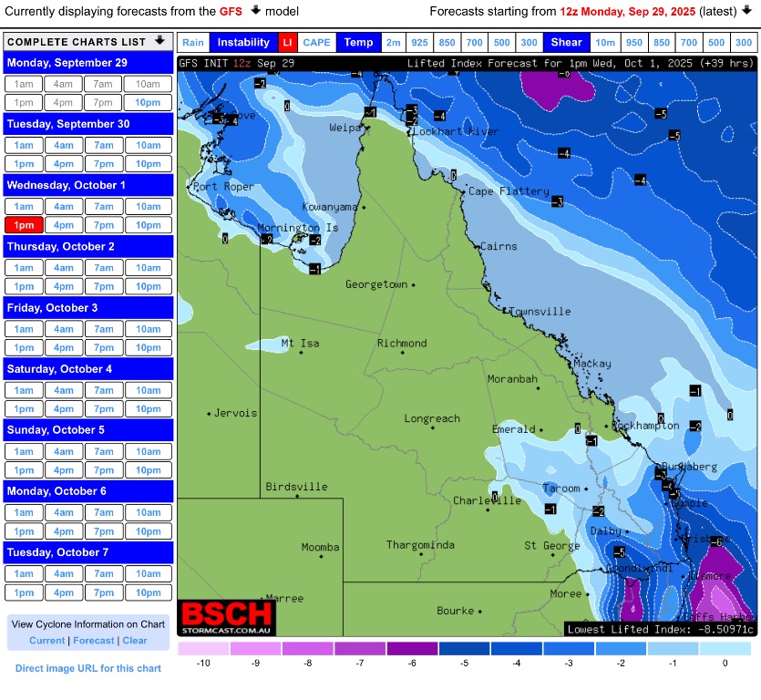Viewport: 761px width, 700px height.
Task: Click the Instability category tab
Action: pyautogui.click(x=243, y=43)
